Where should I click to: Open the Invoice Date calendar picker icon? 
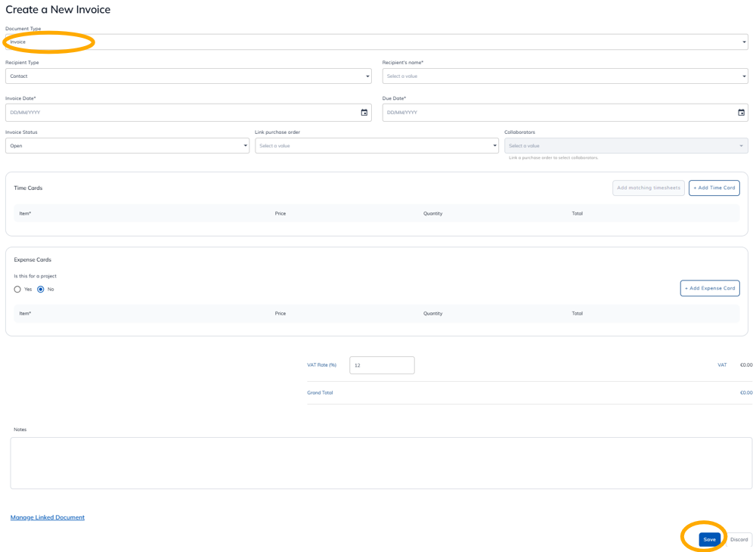coord(364,113)
